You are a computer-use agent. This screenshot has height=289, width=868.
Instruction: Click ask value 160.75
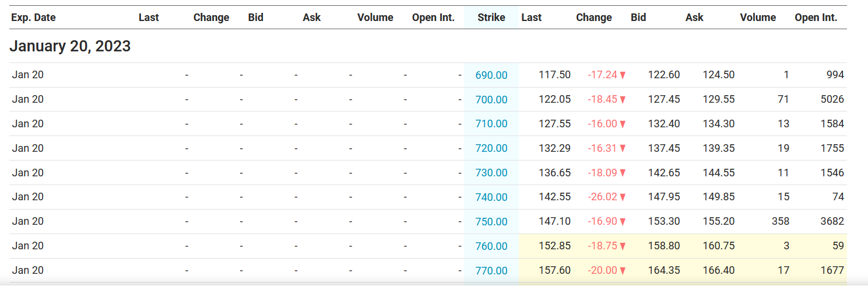click(719, 246)
